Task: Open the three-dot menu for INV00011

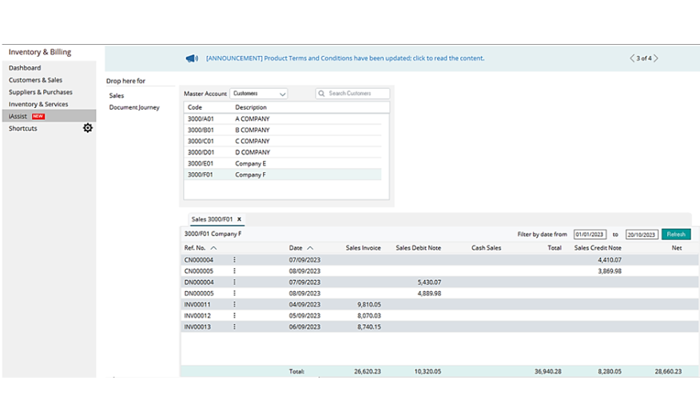Action: point(234,304)
